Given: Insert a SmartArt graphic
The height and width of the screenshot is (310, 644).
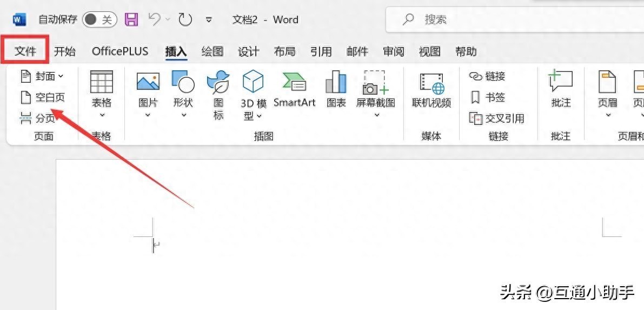Looking at the screenshot, I should coord(294,90).
